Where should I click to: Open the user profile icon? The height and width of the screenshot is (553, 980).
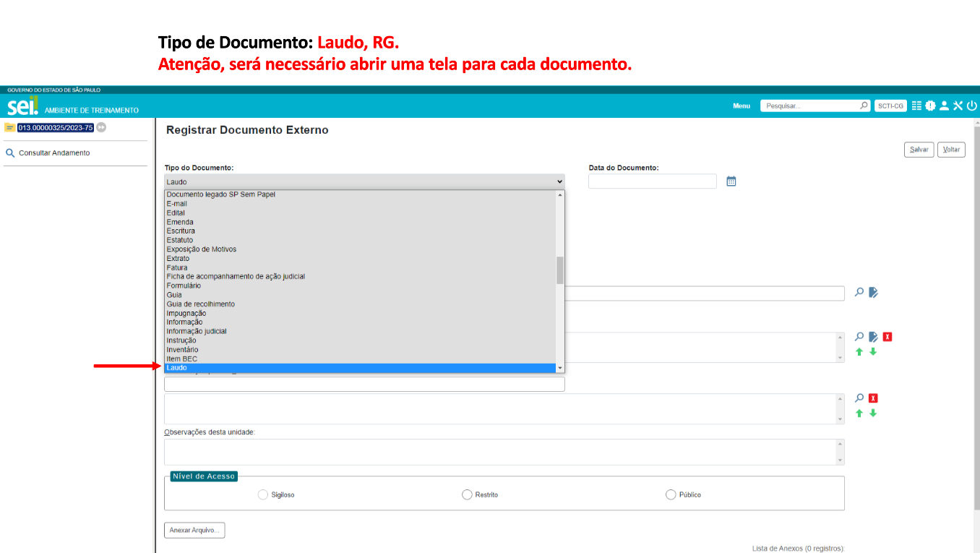pyautogui.click(x=944, y=106)
